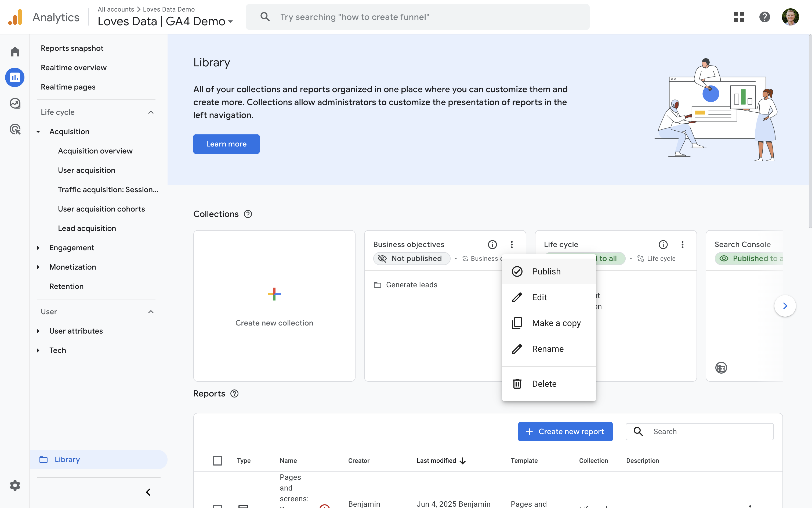Click the Google Analytics logo
Viewport: 812px width, 508px height.
tap(15, 17)
